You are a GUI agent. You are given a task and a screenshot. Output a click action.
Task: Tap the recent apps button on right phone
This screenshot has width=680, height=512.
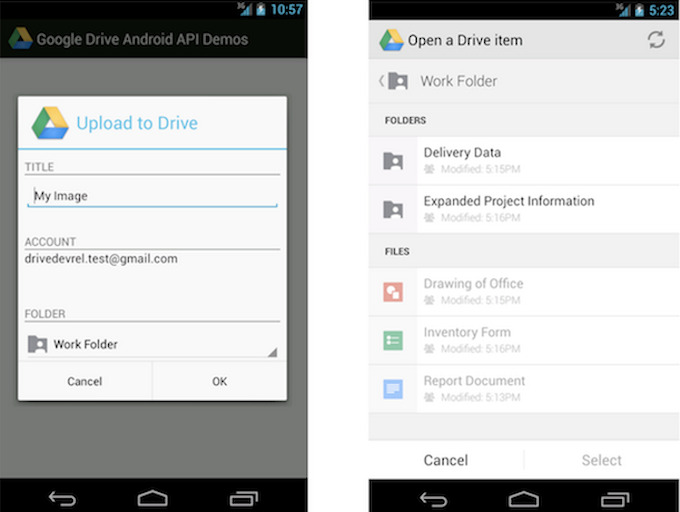tap(613, 496)
